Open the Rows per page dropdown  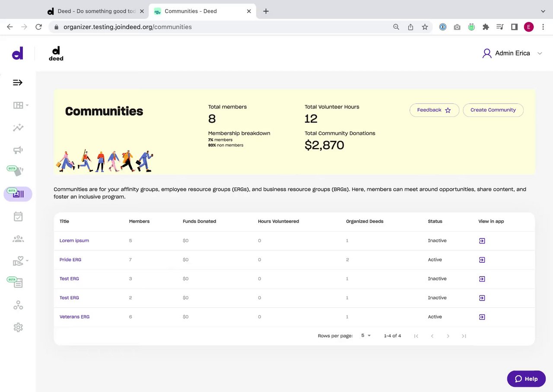pos(366,336)
